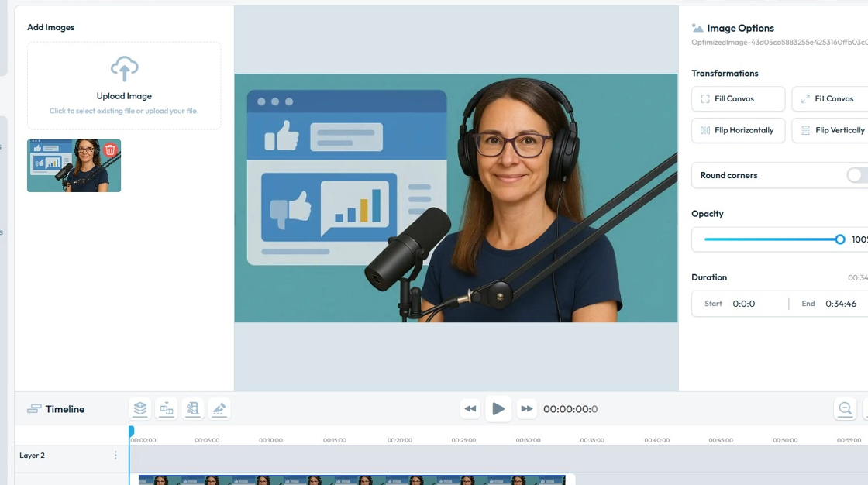Viewport: 868px width, 485px height.
Task: Open Layer 2 options three-dot menu
Action: tap(115, 455)
